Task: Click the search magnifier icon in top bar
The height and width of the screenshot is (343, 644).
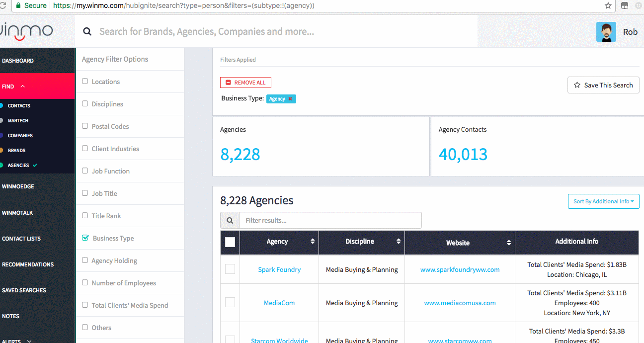Action: click(x=87, y=32)
